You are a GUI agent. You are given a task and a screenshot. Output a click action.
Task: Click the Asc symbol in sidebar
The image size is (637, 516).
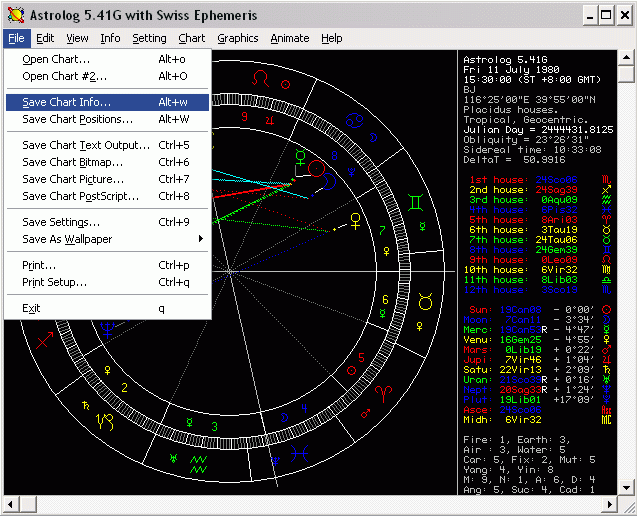tap(606, 410)
